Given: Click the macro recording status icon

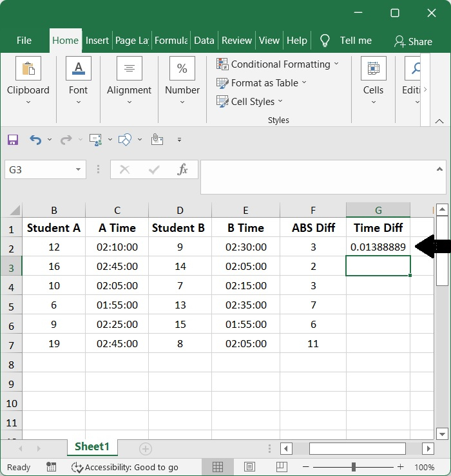Looking at the screenshot, I should click(x=51, y=467).
